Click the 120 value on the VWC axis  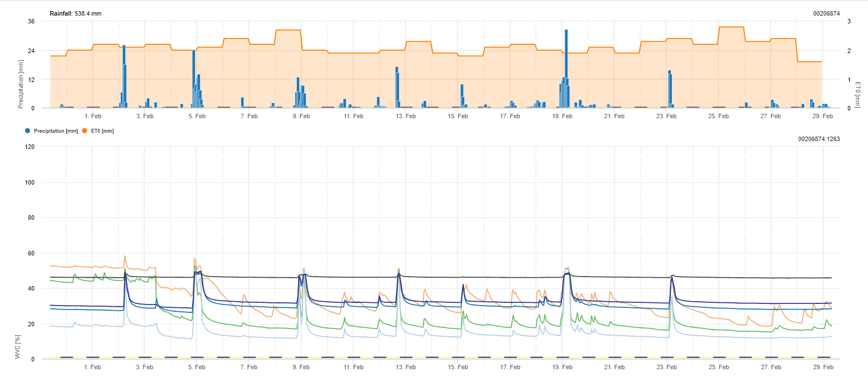point(30,147)
